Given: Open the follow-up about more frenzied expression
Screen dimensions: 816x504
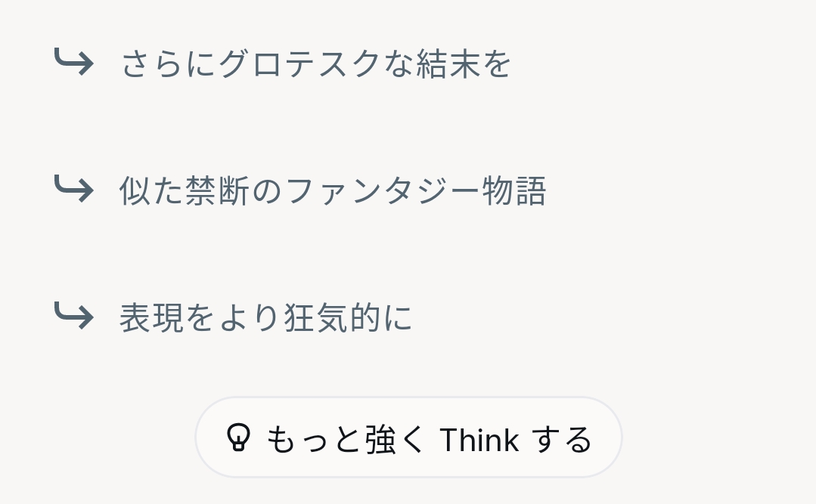Looking at the screenshot, I should coord(265,317).
